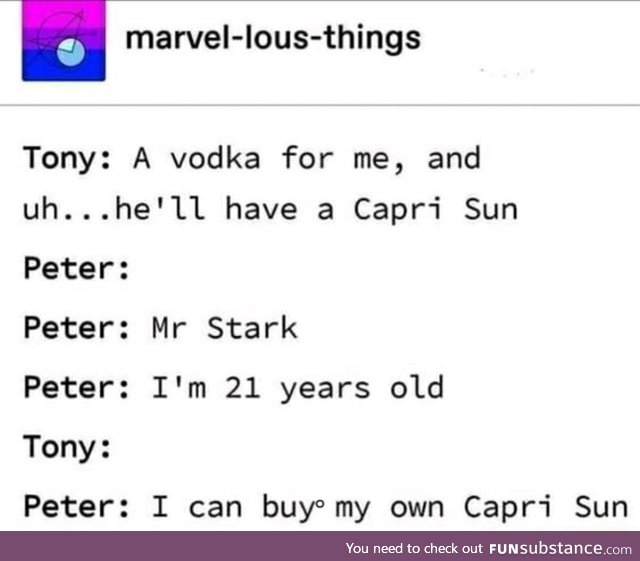Open the FUNsubstance.com watermark link
The width and height of the screenshot is (640, 561).
tap(560, 548)
